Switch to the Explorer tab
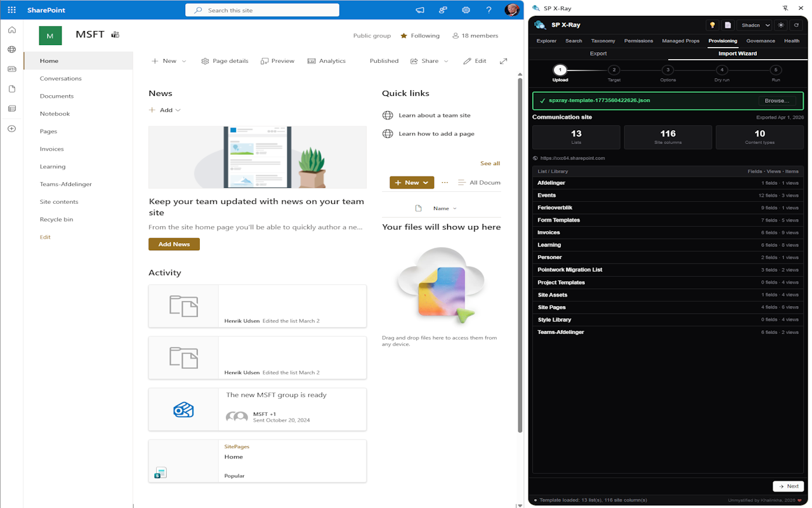 coord(546,41)
